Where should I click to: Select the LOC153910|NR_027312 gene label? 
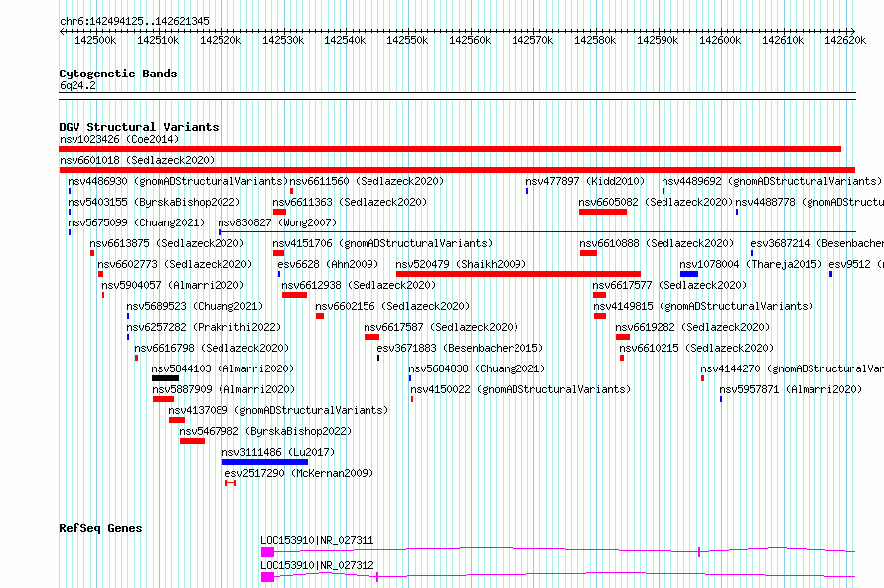click(317, 565)
